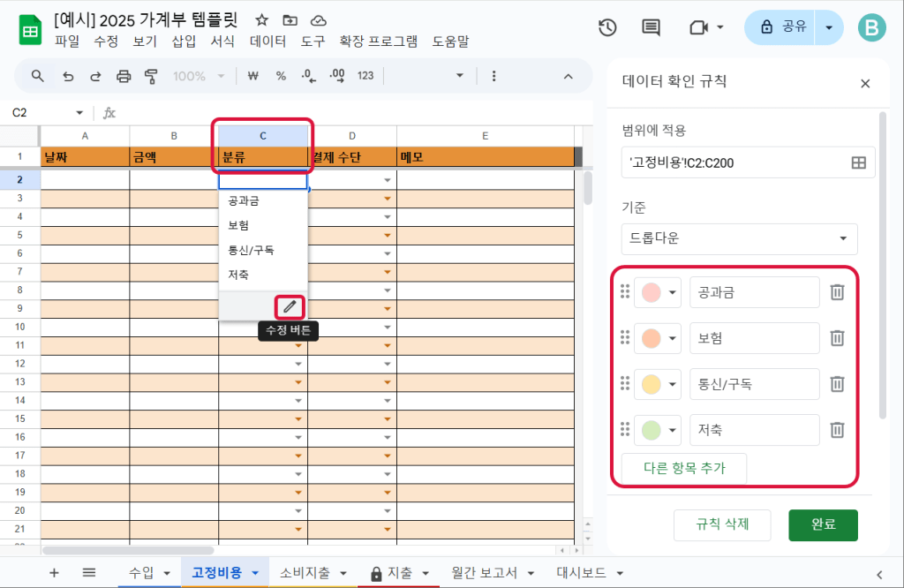The width and height of the screenshot is (904, 588).
Task: Click the print icon in toolbar
Action: pyautogui.click(x=124, y=76)
